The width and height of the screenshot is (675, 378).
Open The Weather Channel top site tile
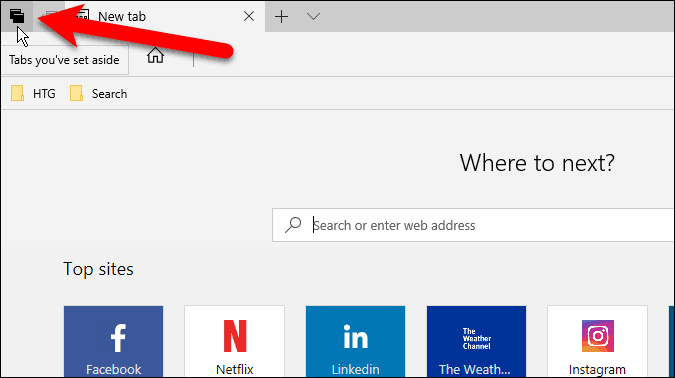(477, 342)
